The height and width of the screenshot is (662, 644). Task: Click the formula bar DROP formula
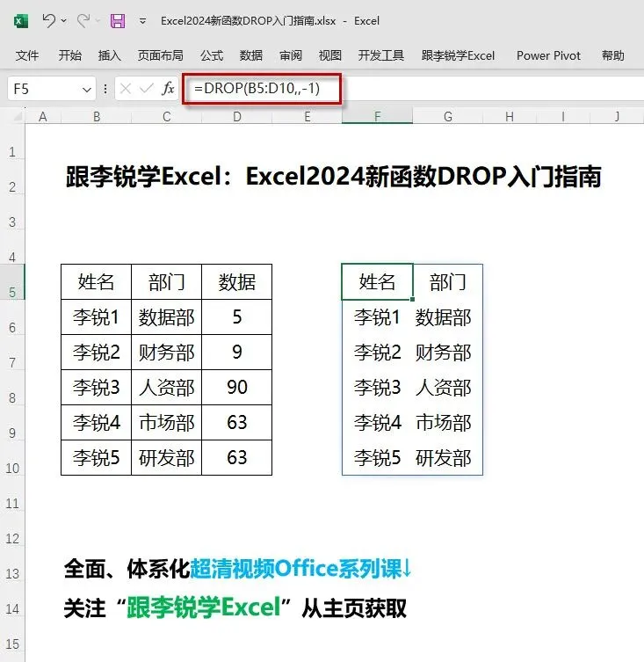pos(257,89)
